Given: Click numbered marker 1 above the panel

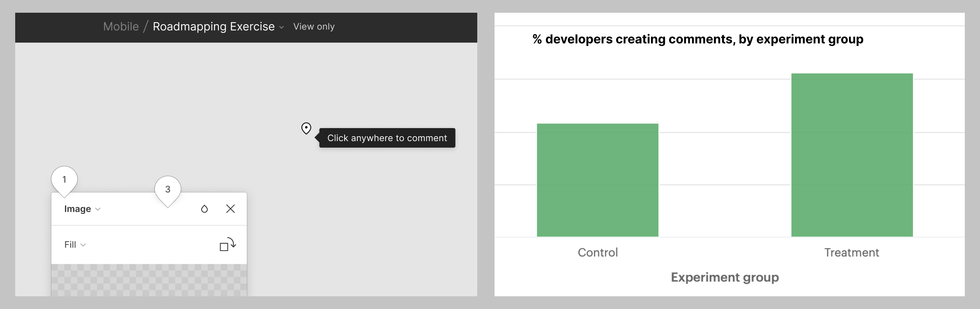Looking at the screenshot, I should tap(64, 179).
